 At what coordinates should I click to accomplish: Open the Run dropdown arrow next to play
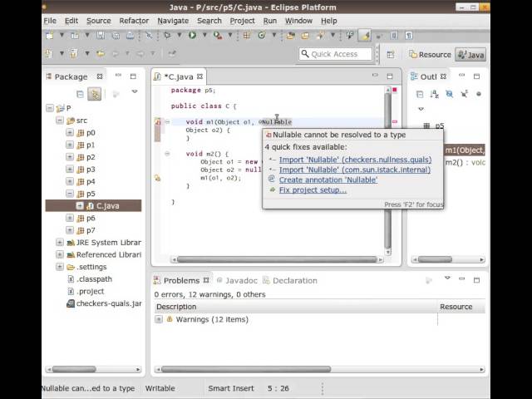pos(204,35)
